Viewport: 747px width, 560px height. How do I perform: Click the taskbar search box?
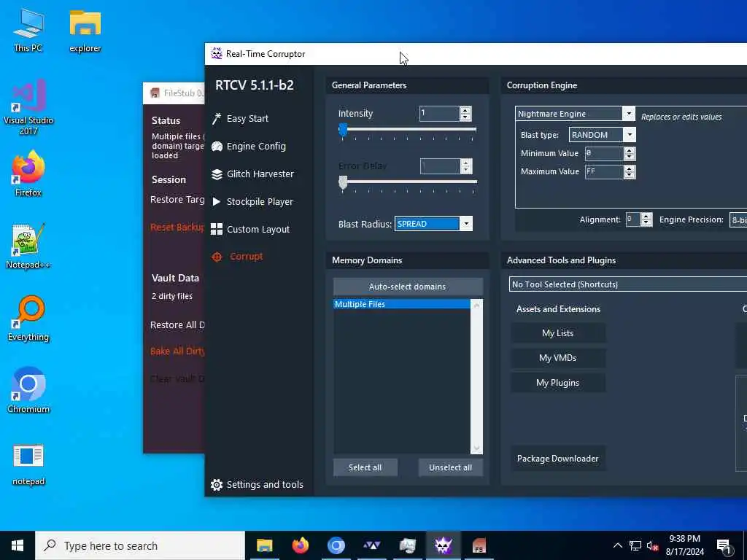140,545
